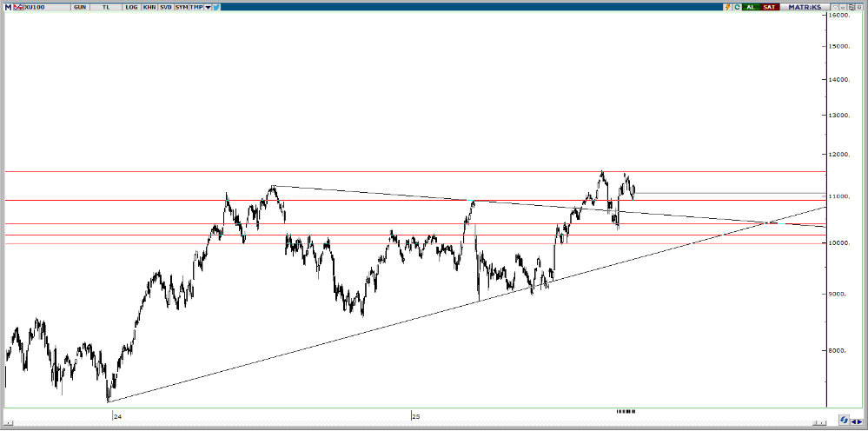The width and height of the screenshot is (868, 431).
Task: Open the SYM toolbar item
Action: pyautogui.click(x=181, y=7)
